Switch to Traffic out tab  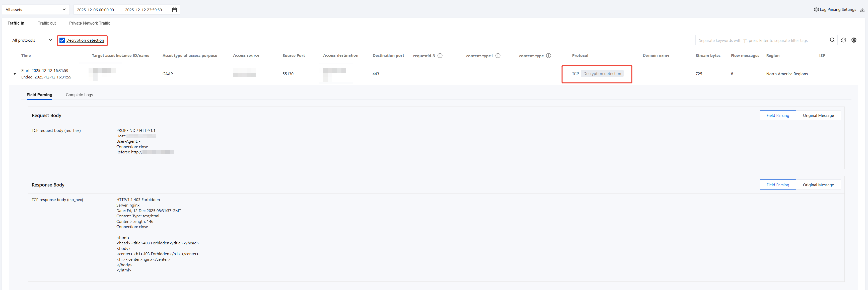46,23
